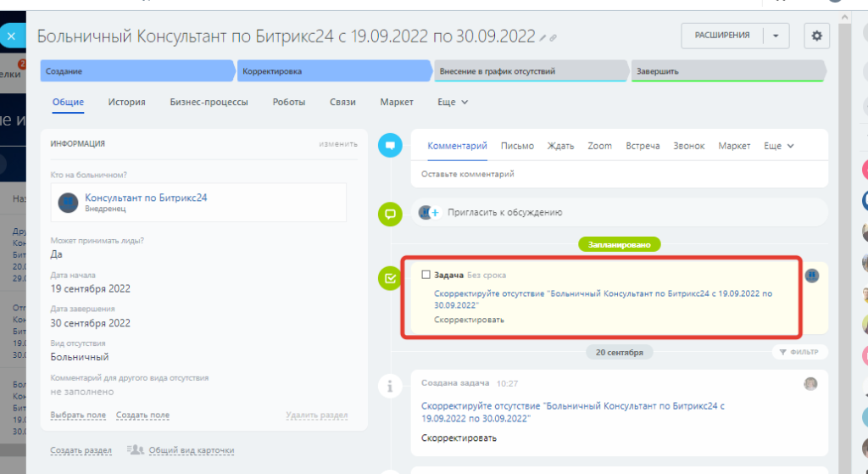Click the Без срока deadline label
The height and width of the screenshot is (474, 868).
(486, 276)
